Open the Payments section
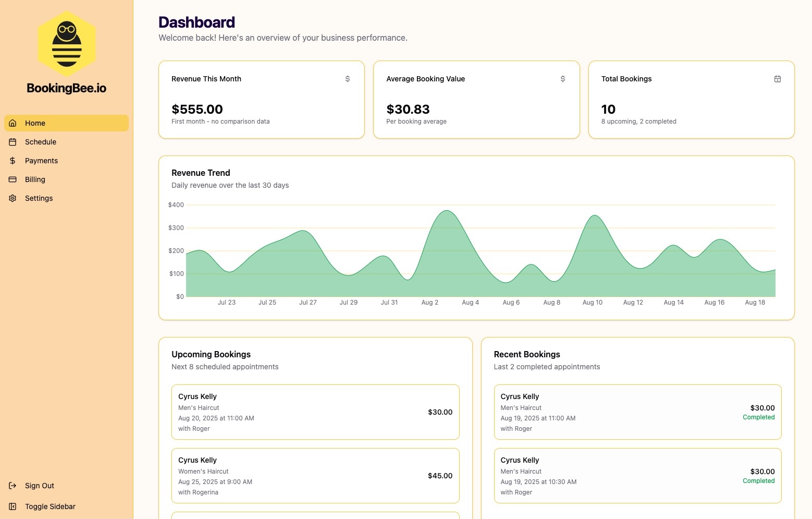Screen dimensions: 812x519 coord(66,161)
